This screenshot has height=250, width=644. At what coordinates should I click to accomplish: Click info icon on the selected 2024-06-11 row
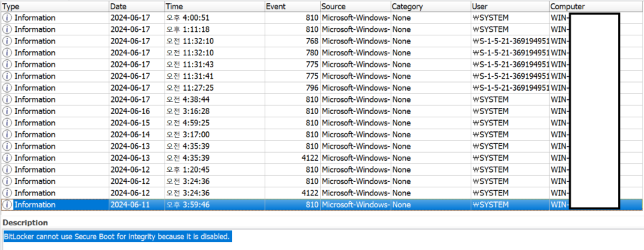[7, 205]
